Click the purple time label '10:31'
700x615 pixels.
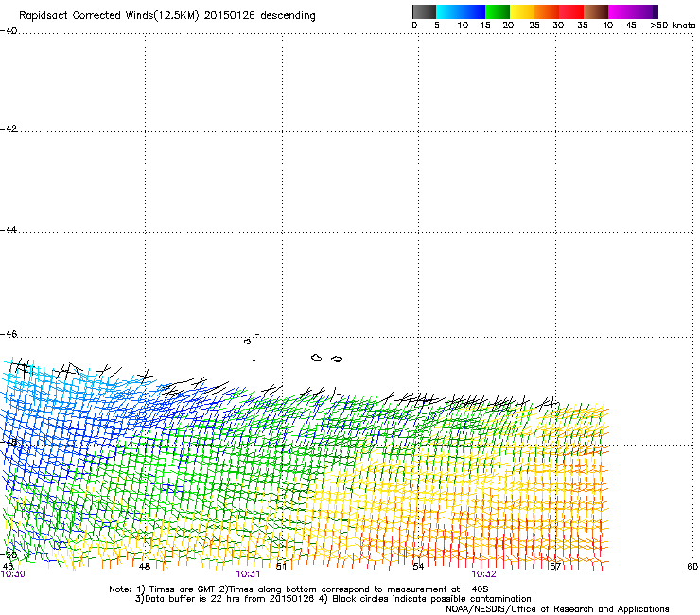pyautogui.click(x=248, y=574)
